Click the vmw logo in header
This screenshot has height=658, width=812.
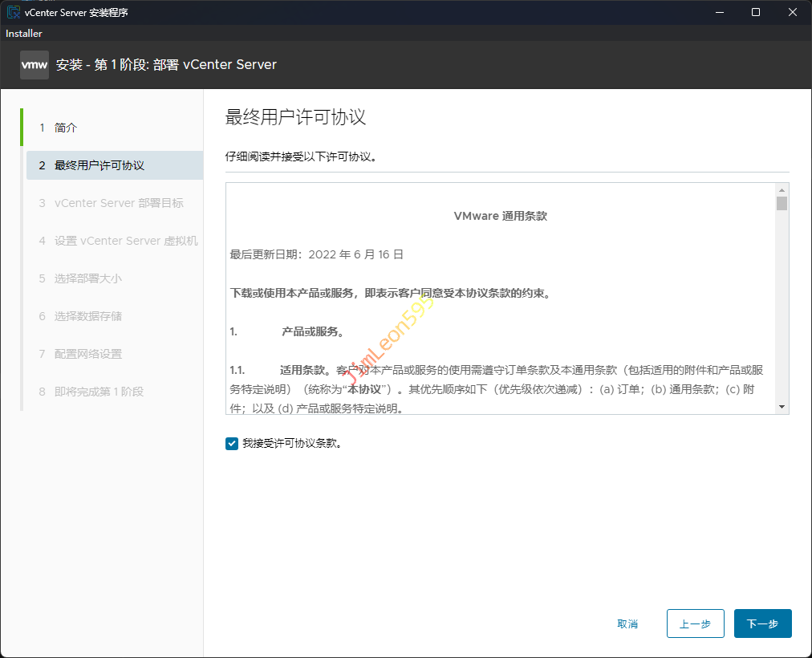tap(35, 65)
